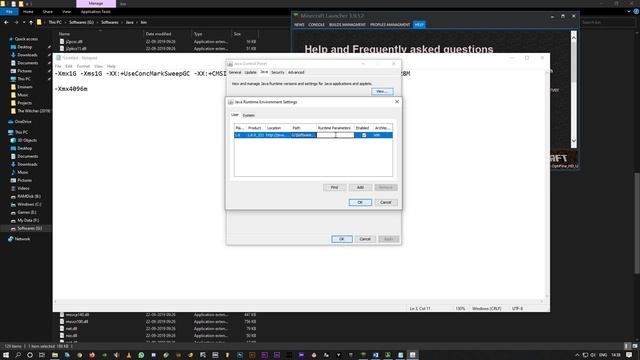Open Notepad Edit menu
The width and height of the screenshot is (640, 360).
click(x=69, y=66)
